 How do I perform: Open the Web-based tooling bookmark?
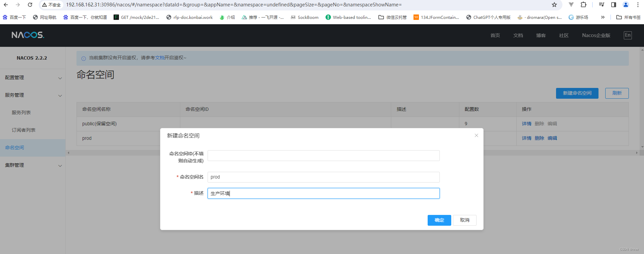tap(348, 17)
